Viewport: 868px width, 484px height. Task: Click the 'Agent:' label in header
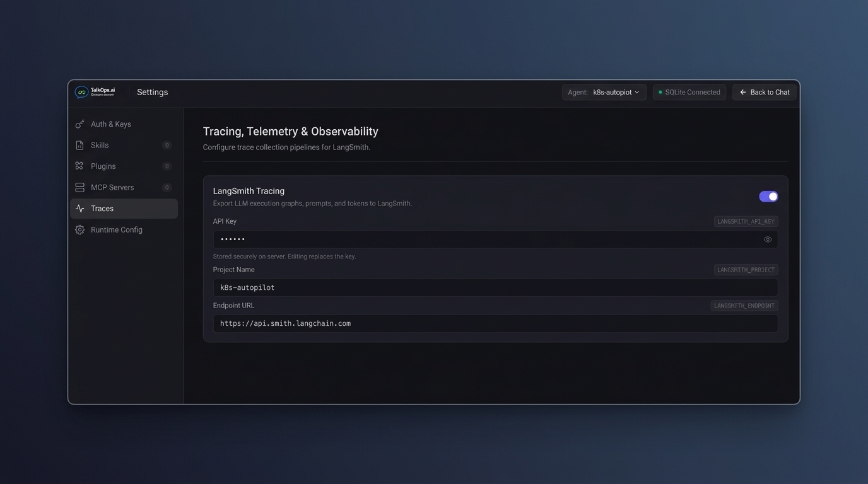(x=578, y=92)
